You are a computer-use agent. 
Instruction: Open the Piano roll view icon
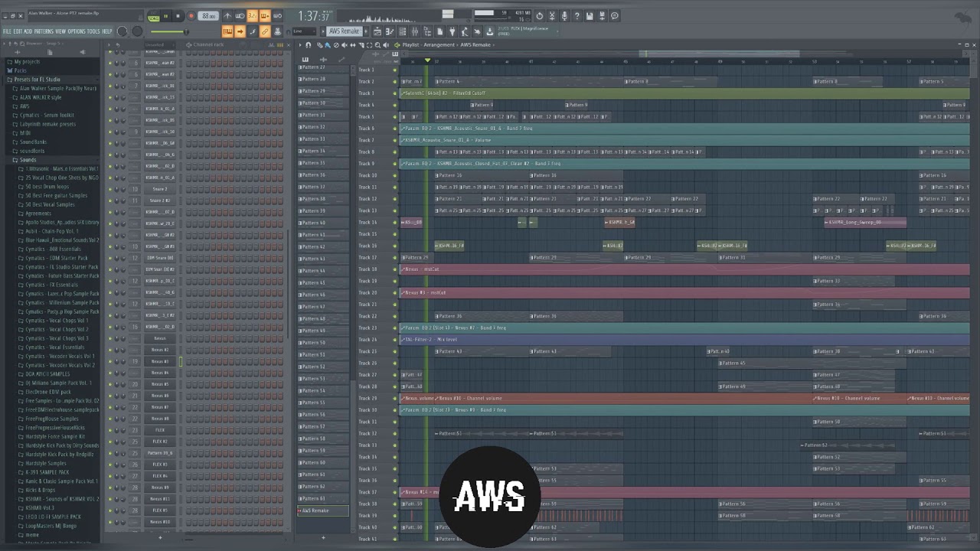389,31
